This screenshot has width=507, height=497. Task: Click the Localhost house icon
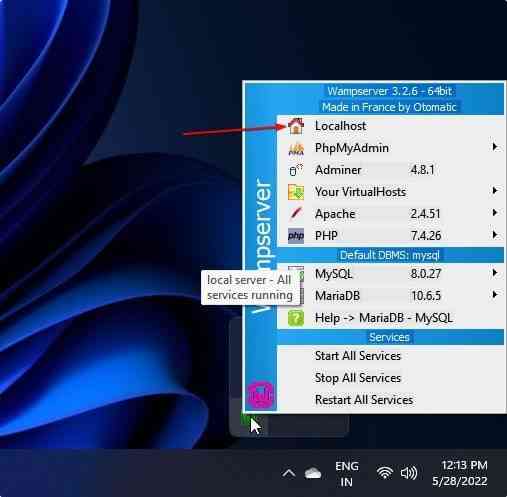(x=296, y=126)
